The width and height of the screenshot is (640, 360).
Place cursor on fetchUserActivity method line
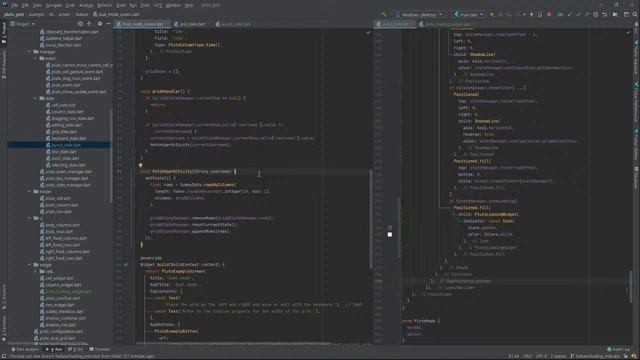point(188,171)
